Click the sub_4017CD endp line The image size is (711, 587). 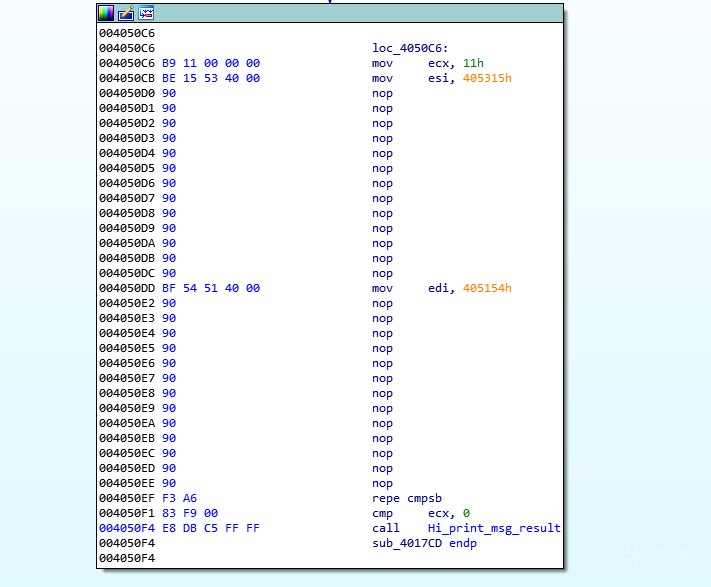click(424, 543)
